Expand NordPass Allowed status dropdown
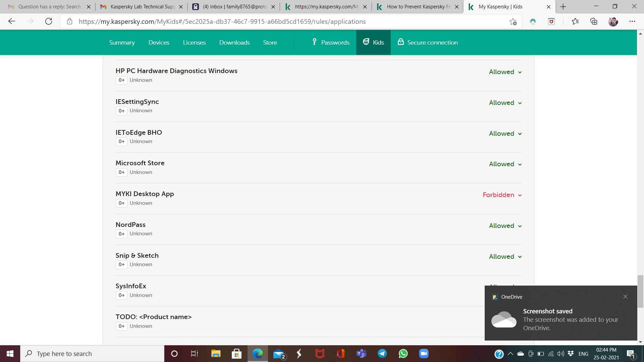 tap(505, 226)
